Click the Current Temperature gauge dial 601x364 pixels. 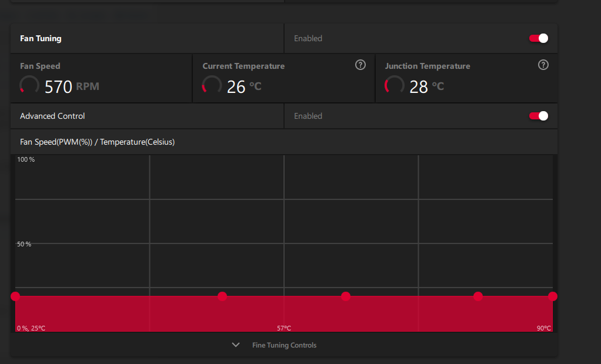pos(212,85)
